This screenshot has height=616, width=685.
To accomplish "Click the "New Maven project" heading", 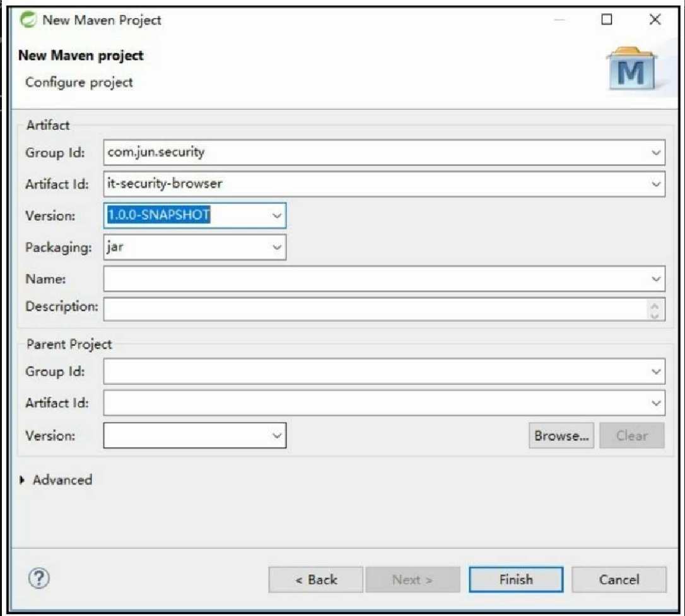I will [x=81, y=56].
